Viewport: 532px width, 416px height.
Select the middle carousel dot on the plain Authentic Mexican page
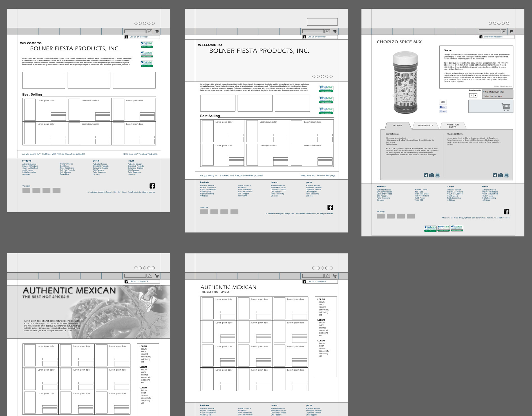point(322,268)
